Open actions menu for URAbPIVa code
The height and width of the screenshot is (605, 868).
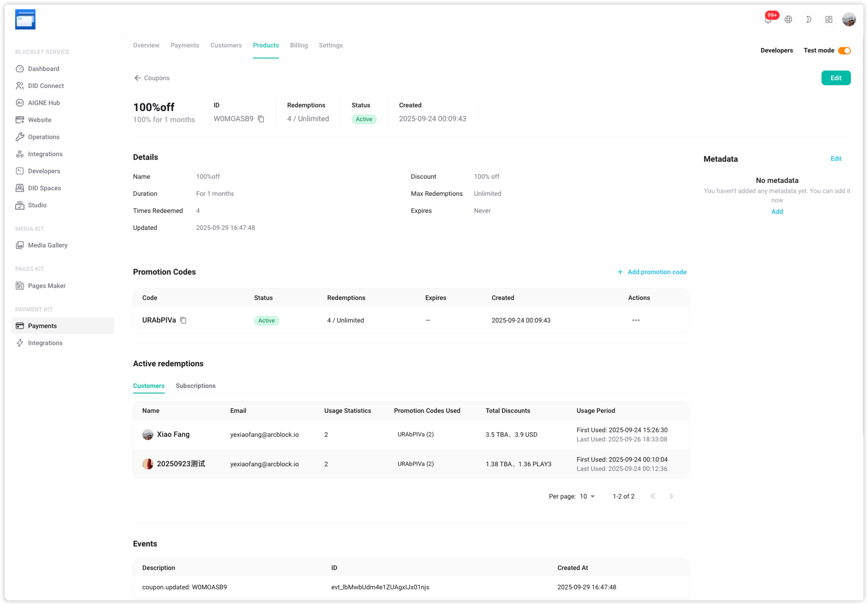[635, 320]
